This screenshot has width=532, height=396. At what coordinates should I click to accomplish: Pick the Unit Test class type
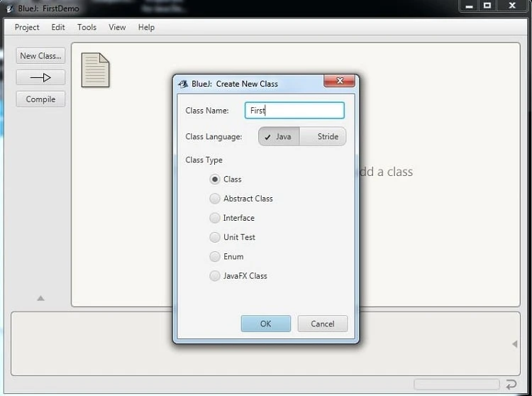point(215,237)
